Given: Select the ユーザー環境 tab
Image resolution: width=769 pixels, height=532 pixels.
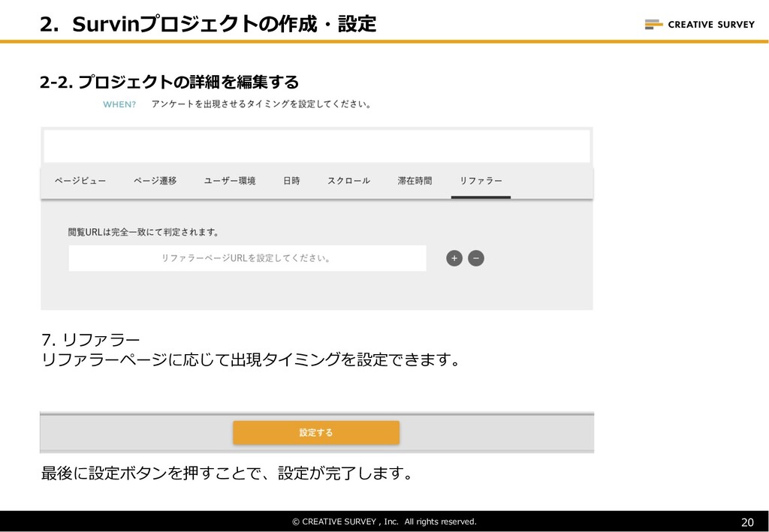Looking at the screenshot, I should pos(230,181).
